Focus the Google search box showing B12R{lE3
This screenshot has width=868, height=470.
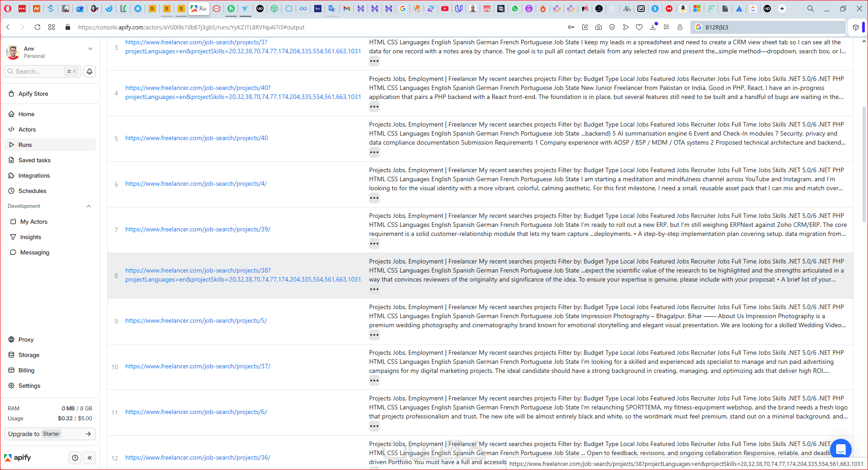tap(768, 27)
